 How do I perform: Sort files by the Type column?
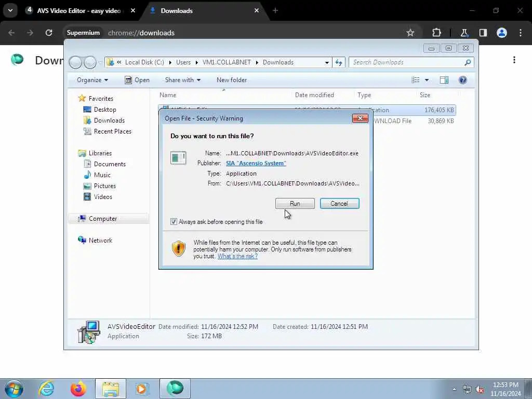pyautogui.click(x=364, y=96)
